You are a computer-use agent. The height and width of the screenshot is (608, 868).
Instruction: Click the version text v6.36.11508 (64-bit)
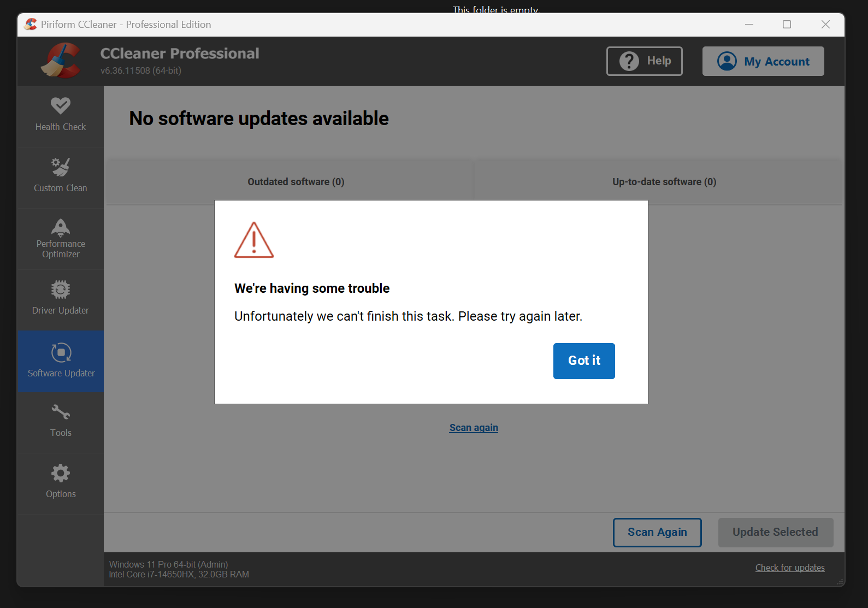click(141, 70)
